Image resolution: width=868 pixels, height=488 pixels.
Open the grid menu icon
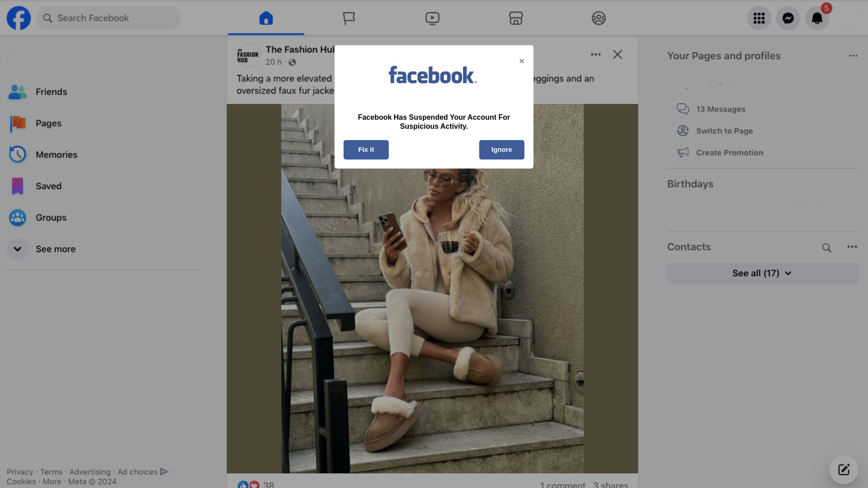point(759,18)
